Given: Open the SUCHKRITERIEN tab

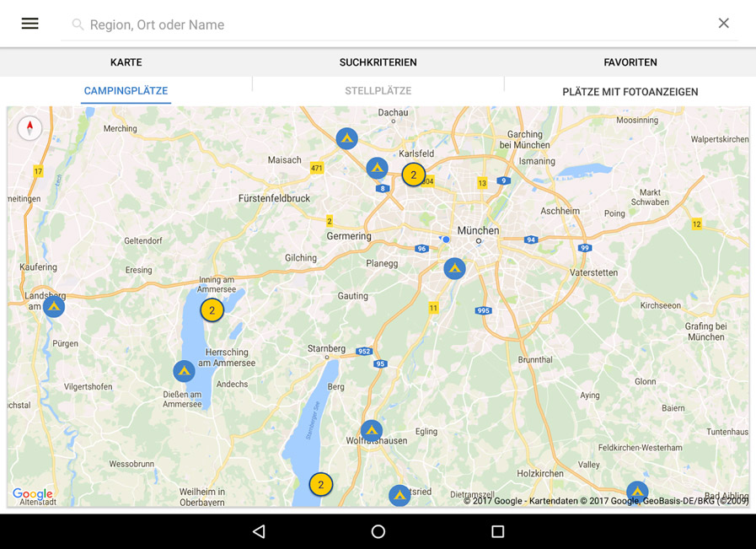Looking at the screenshot, I should tap(378, 62).
